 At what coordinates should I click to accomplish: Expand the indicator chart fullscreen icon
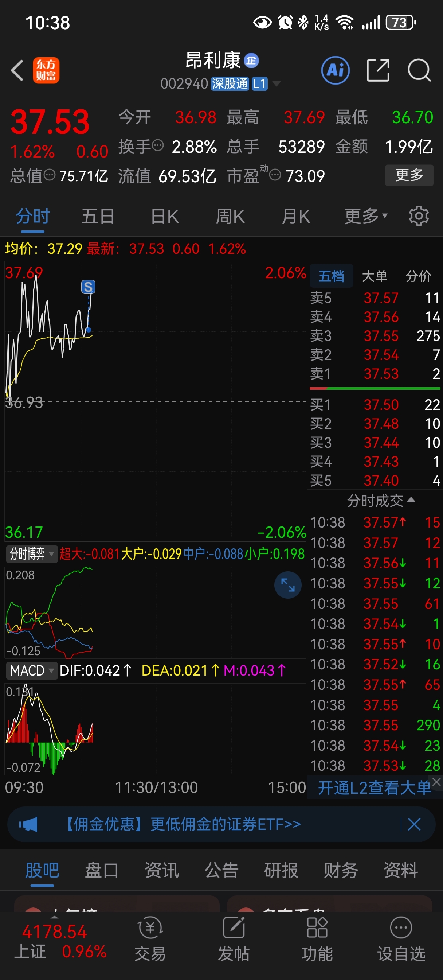tap(288, 585)
